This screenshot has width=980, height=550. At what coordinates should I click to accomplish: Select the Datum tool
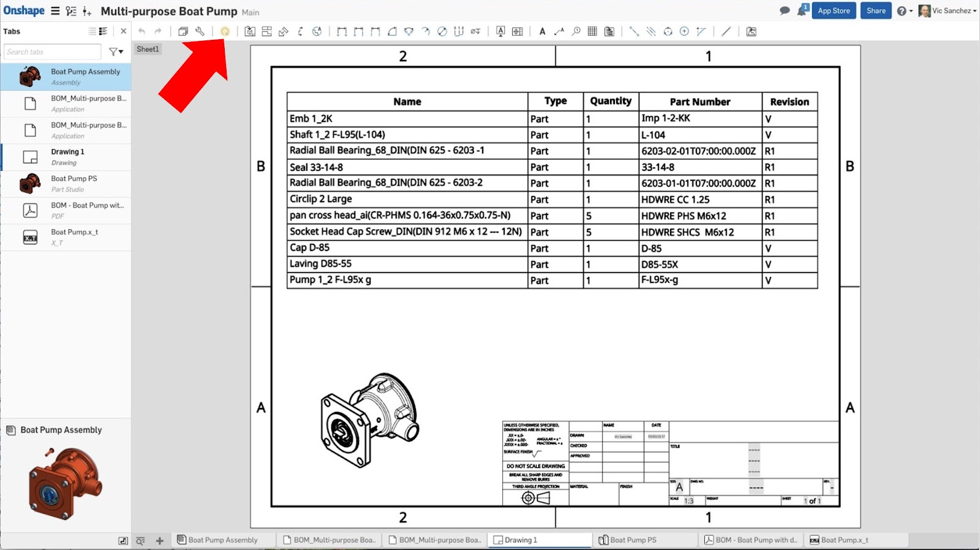(x=500, y=31)
